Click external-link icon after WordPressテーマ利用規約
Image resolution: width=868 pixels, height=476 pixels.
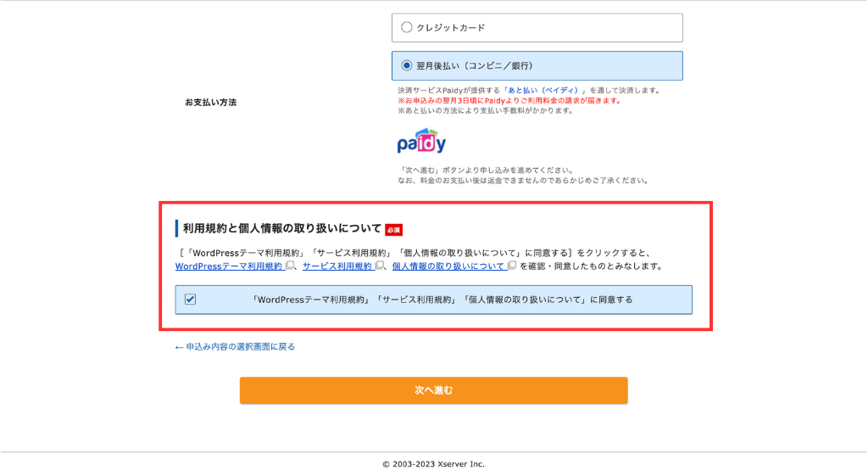click(290, 266)
